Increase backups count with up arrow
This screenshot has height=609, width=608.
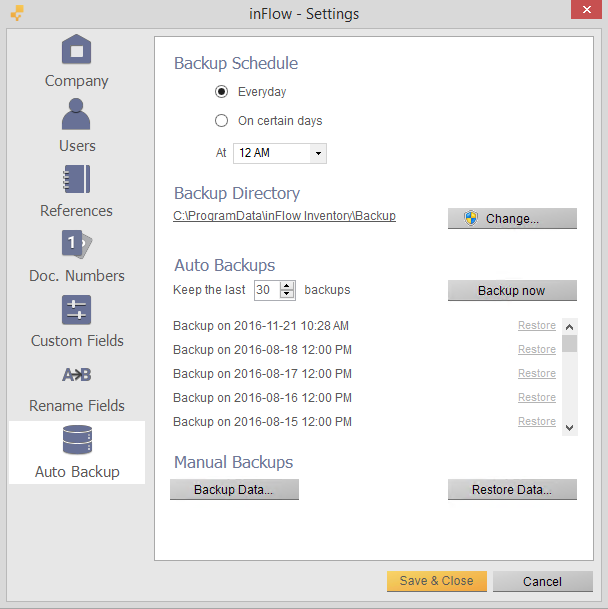[x=287, y=286]
